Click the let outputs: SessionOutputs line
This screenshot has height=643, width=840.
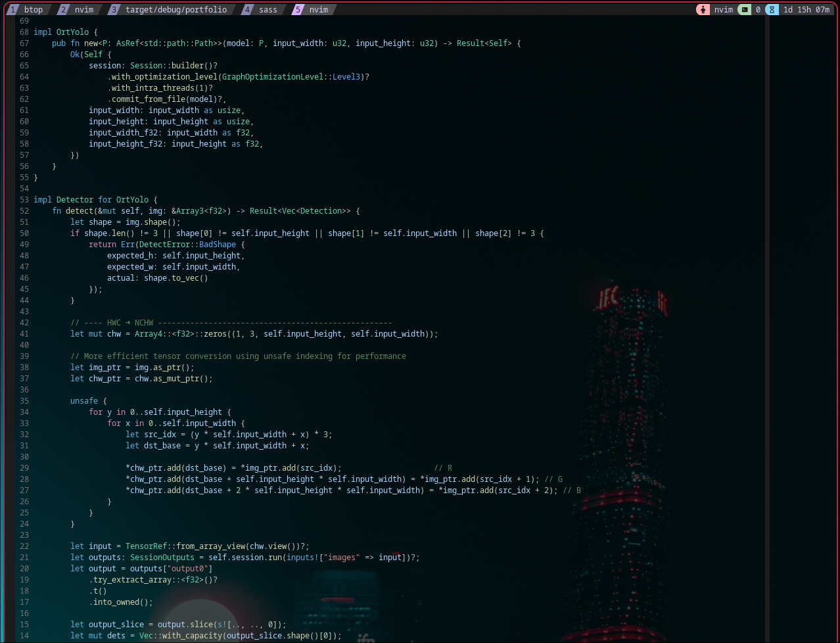245,558
